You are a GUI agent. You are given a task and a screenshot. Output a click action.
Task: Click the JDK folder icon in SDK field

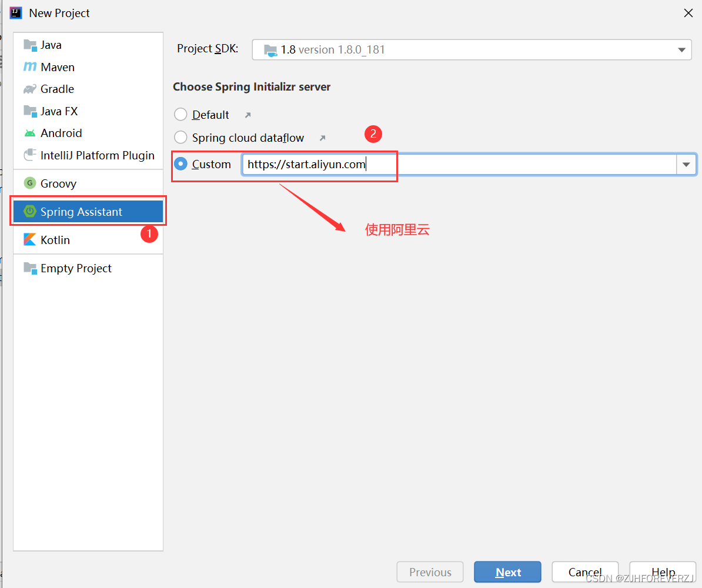point(270,50)
